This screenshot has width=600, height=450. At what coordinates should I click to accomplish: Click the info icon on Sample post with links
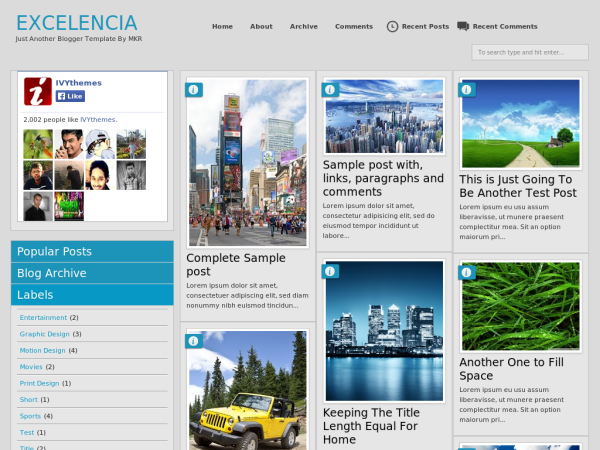pos(330,90)
